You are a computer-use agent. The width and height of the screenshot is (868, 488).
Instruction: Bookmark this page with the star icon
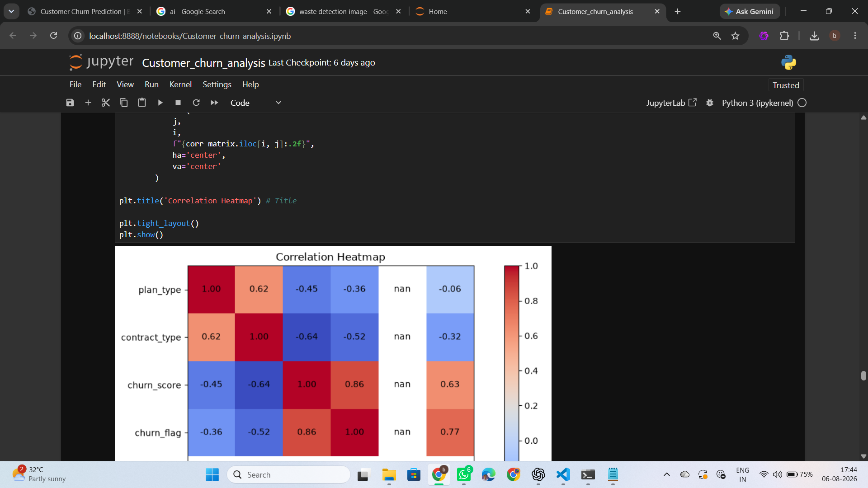tap(736, 36)
